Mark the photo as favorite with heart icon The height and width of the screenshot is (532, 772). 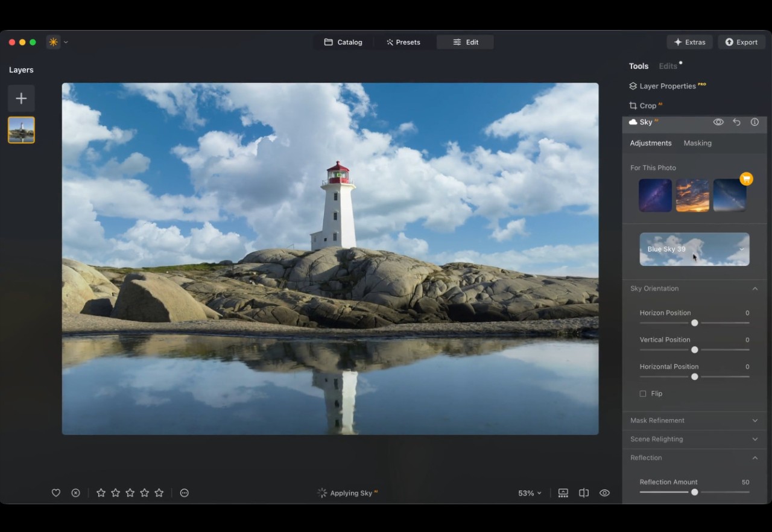click(x=56, y=493)
